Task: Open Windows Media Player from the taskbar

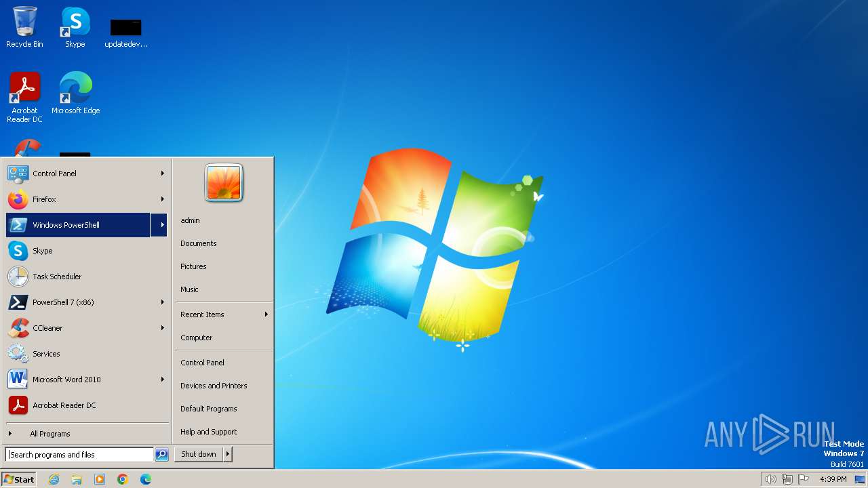Action: pyautogui.click(x=100, y=479)
